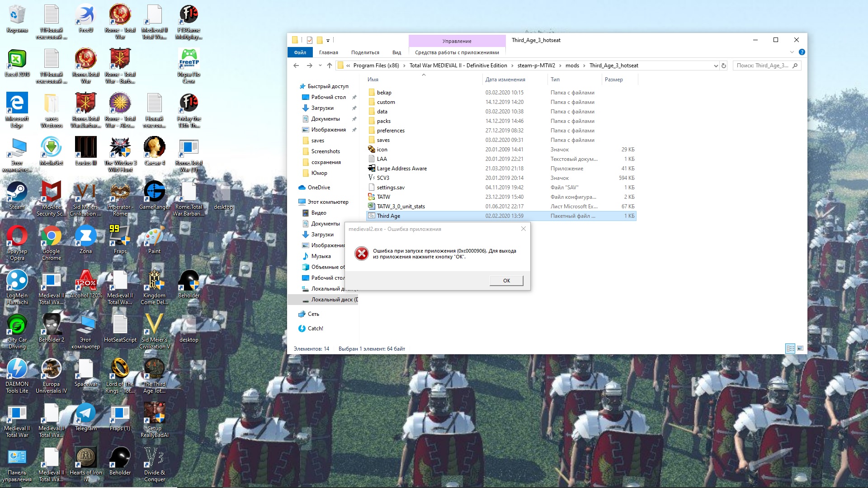Open Microsoft Edge desktop shortcut
Viewport: 868px width, 488px height.
pos(17,110)
